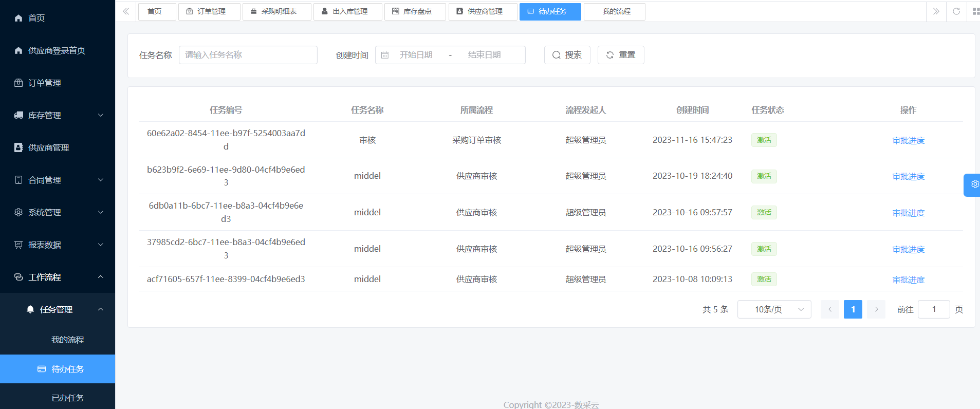This screenshot has width=980, height=409.
Task: Click the calendar icon in date range
Action: (385, 55)
